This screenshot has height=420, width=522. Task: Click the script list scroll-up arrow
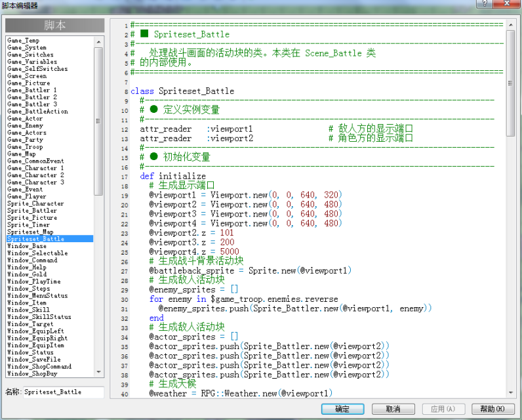98,42
